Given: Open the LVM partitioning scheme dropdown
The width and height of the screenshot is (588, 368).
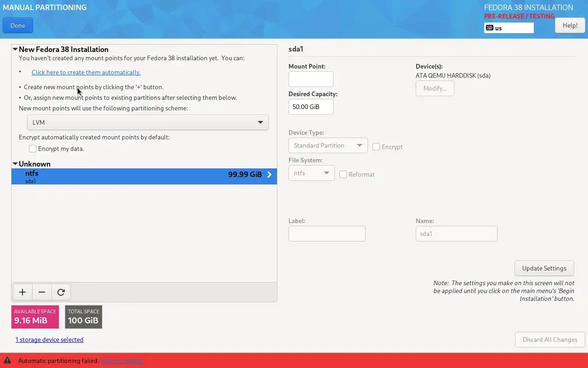Looking at the screenshot, I should 148,122.
